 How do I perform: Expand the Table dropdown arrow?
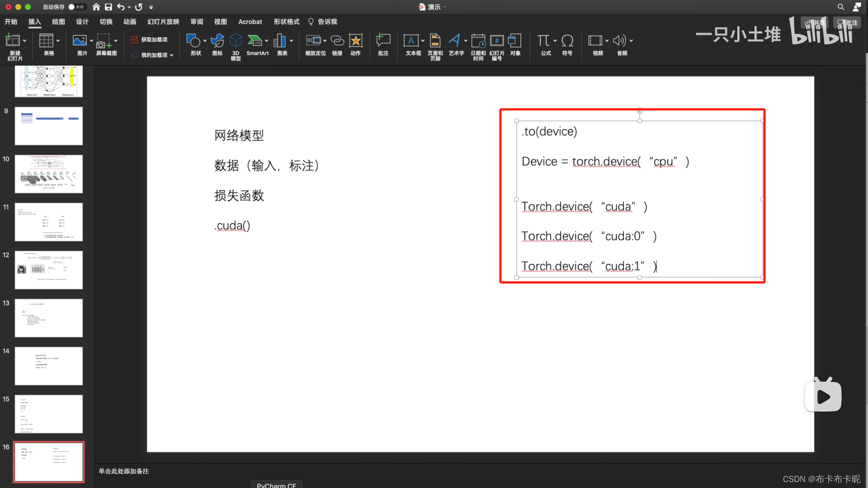(x=58, y=41)
